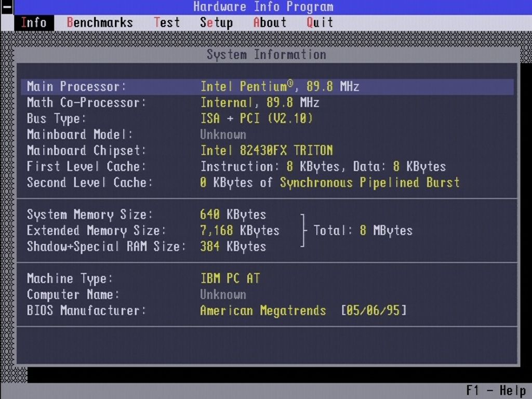Click F1 - Help in status bar
This screenshot has width=532, height=399.
(x=496, y=391)
